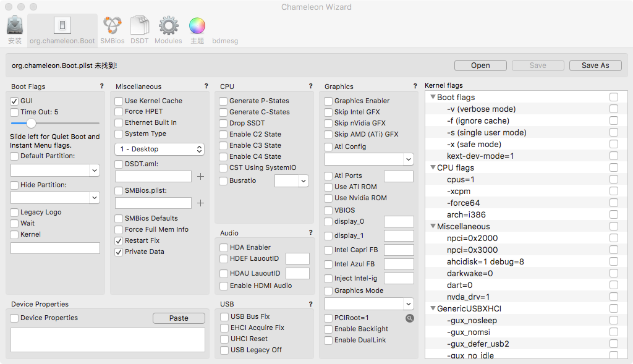Image resolution: width=633 pixels, height=364 pixels.
Task: Click the plus icon next to SMBios.plist field
Action: [x=200, y=203]
